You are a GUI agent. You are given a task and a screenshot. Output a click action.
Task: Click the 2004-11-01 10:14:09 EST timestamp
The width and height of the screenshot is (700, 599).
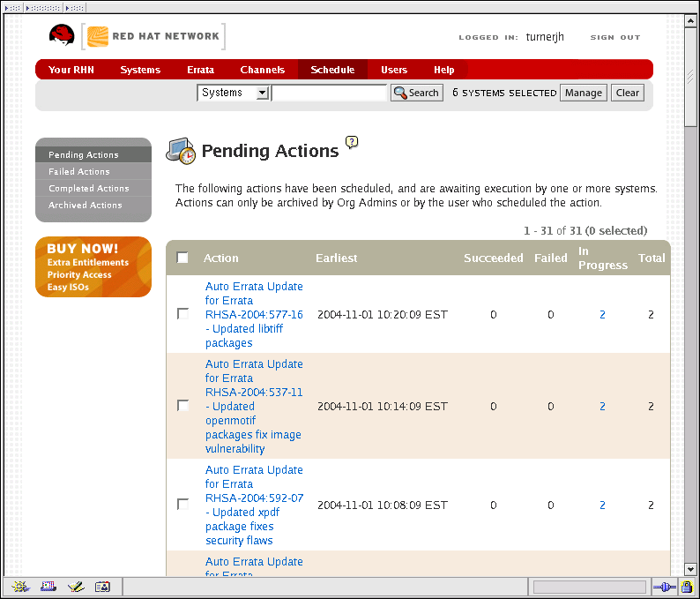(382, 407)
